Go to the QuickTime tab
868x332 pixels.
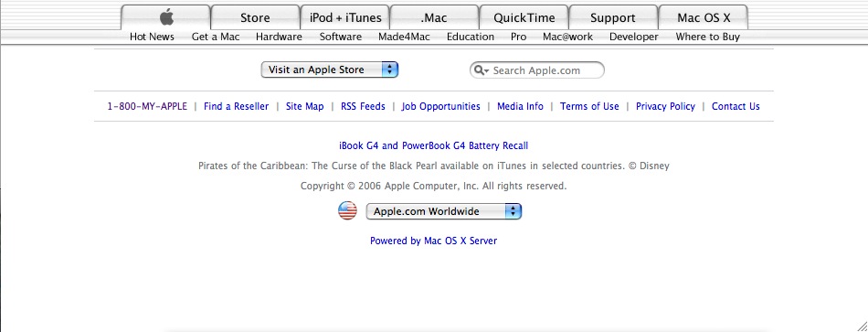pos(524,17)
